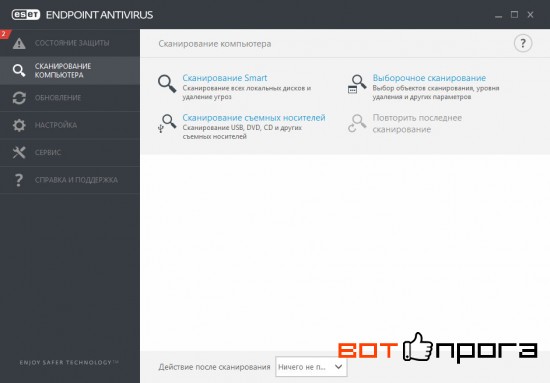Image resolution: width=550 pixels, height=383 pixels.
Task: Click the ESET logo in title bar
Action: click(26, 15)
